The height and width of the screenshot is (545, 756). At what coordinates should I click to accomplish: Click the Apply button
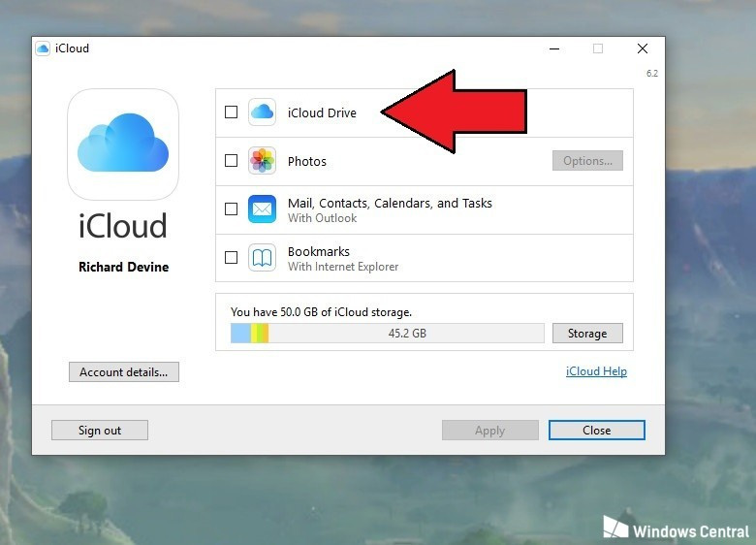tap(490, 431)
